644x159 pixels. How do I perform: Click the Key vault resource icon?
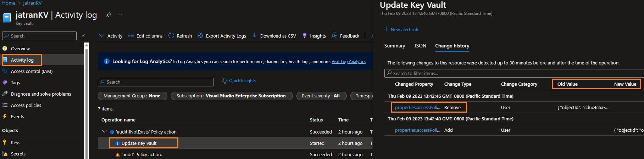point(7,18)
